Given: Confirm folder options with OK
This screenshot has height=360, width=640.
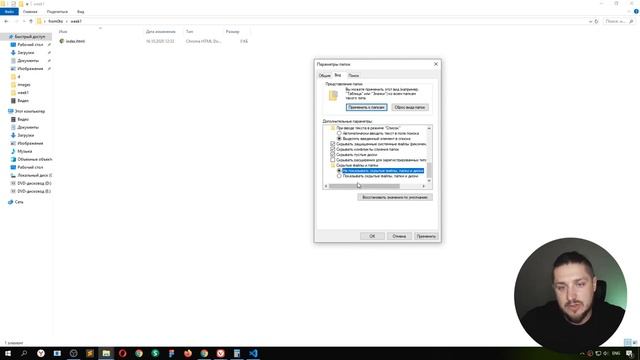Looking at the screenshot, I should pos(372,236).
